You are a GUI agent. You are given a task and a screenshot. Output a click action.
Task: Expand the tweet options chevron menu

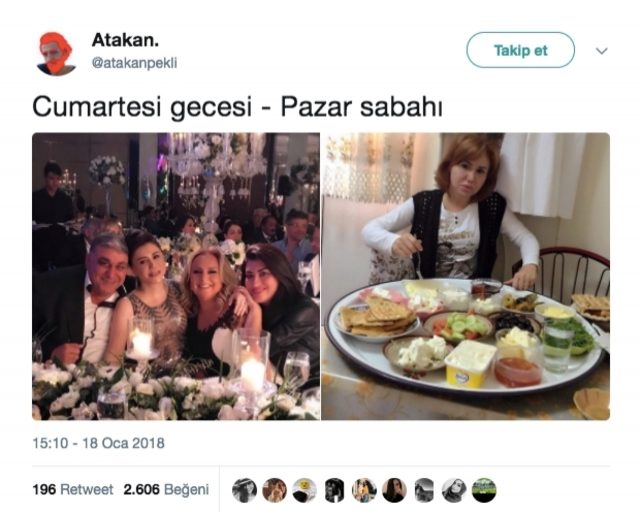[x=602, y=51]
